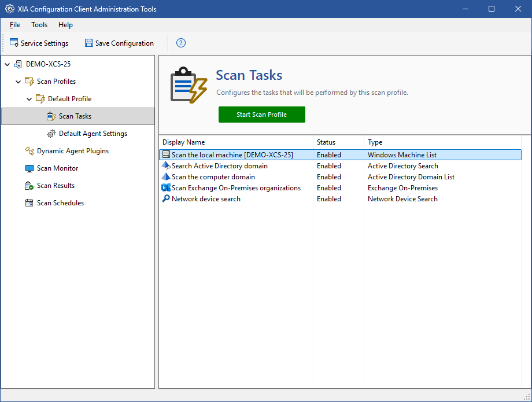Click the Exchange On-Premises task icon
Viewport: 532px width, 402px height.
(166, 188)
